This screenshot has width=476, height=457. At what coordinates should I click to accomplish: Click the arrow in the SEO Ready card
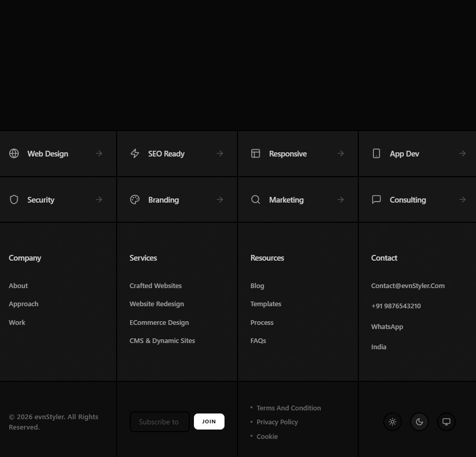tap(220, 153)
